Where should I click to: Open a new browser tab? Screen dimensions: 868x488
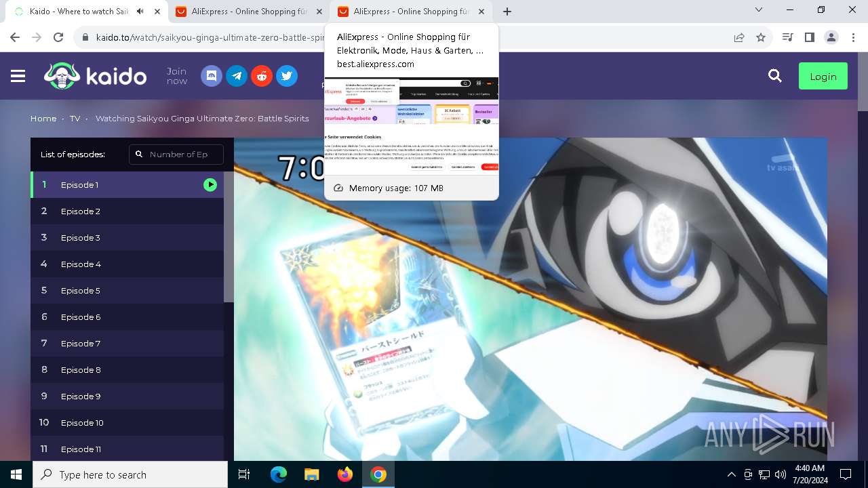[507, 12]
